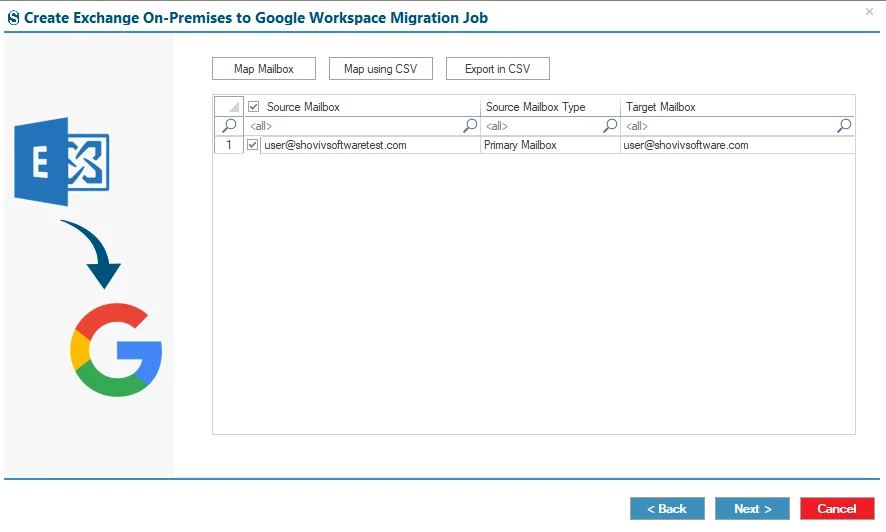Click the Shoviv logo in title bar
Screen dimensions: 886x532
[x=14, y=18]
